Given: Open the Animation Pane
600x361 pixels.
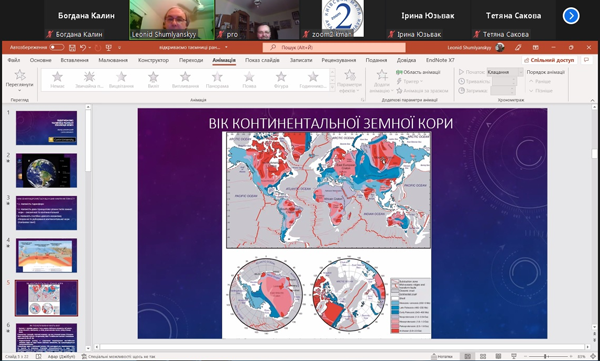Looking at the screenshot, I should (419, 72).
